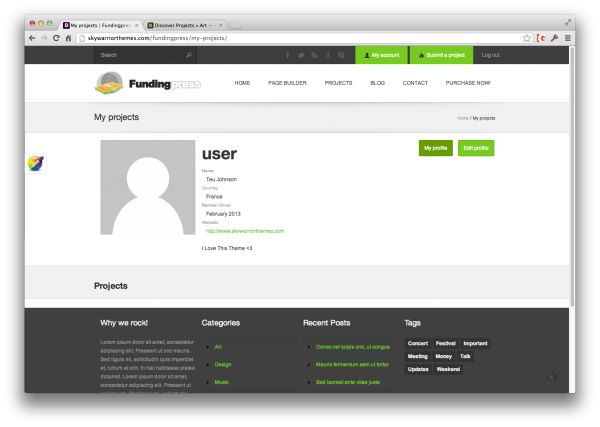The image size is (600, 427).
Task: Select the Festival tag
Action: coord(445,343)
